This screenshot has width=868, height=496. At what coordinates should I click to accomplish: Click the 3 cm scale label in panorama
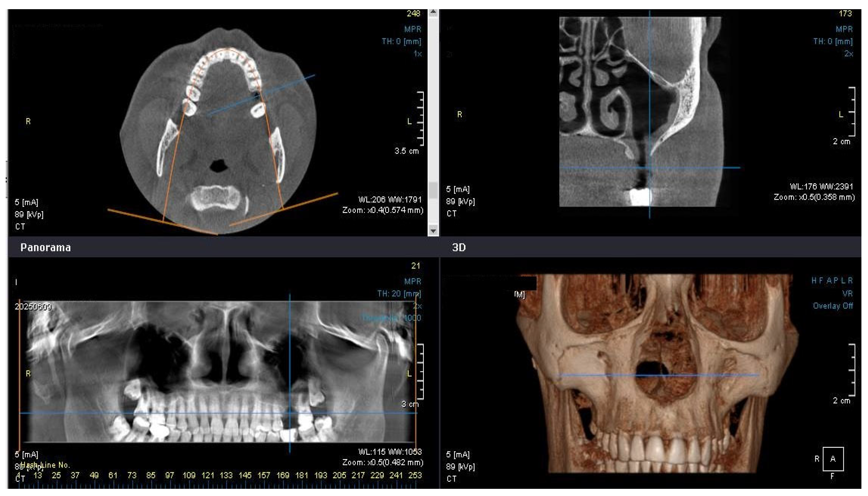[410, 404]
